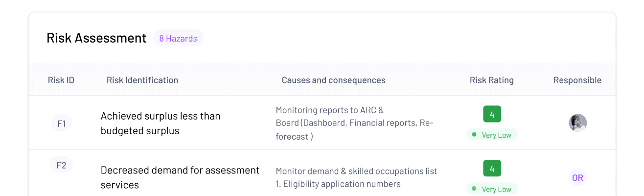Click the green 4 rating for F2

tap(492, 169)
